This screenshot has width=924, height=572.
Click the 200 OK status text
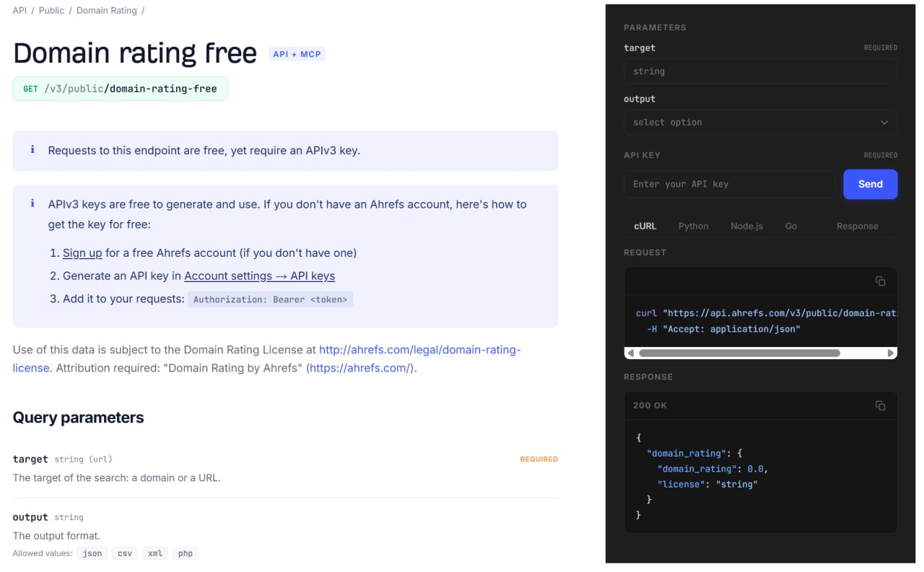tap(650, 405)
